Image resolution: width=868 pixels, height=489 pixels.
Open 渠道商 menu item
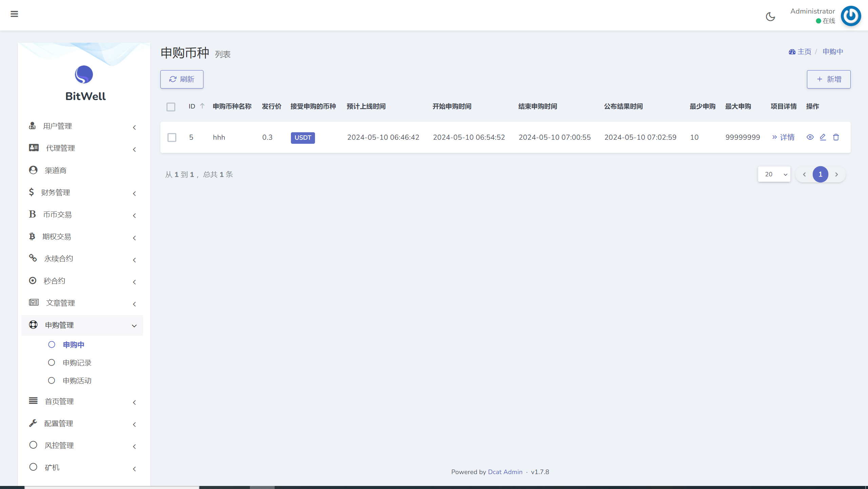click(x=56, y=170)
